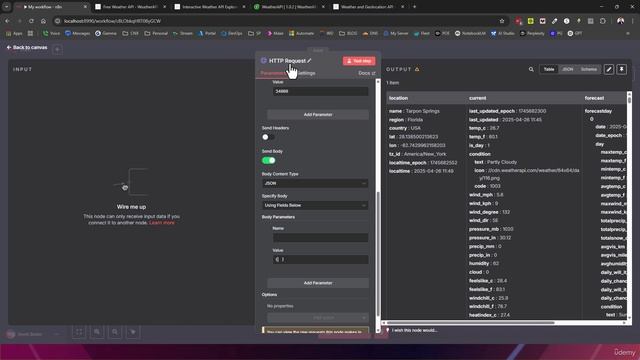The height and width of the screenshot is (360, 640).
Task: Open the Body Content Type JSON dropdown
Action: (x=315, y=183)
